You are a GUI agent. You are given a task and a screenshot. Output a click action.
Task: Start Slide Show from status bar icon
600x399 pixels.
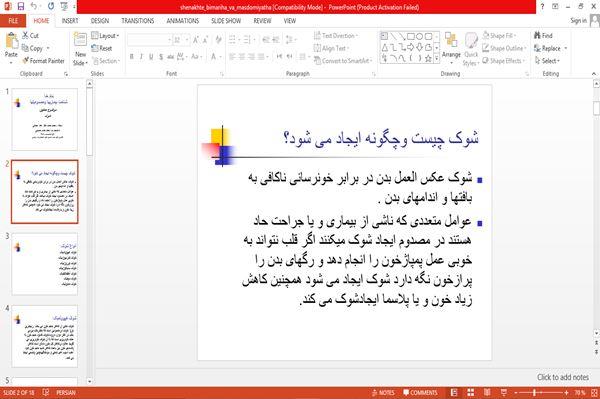click(x=504, y=392)
